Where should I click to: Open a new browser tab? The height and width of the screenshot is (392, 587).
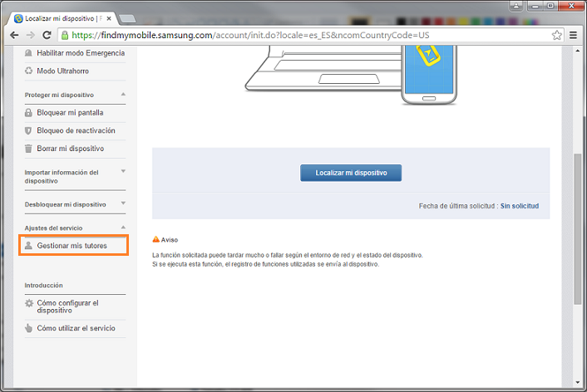pyautogui.click(x=127, y=19)
